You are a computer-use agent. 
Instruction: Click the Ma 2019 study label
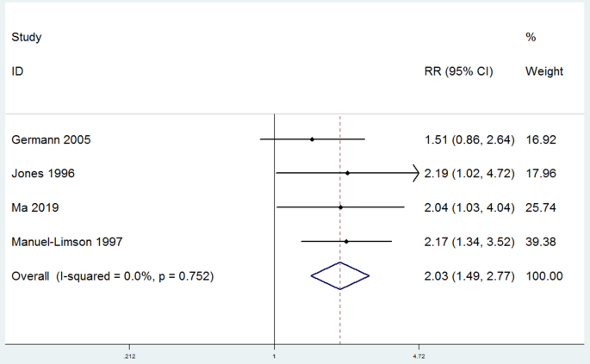pos(35,207)
